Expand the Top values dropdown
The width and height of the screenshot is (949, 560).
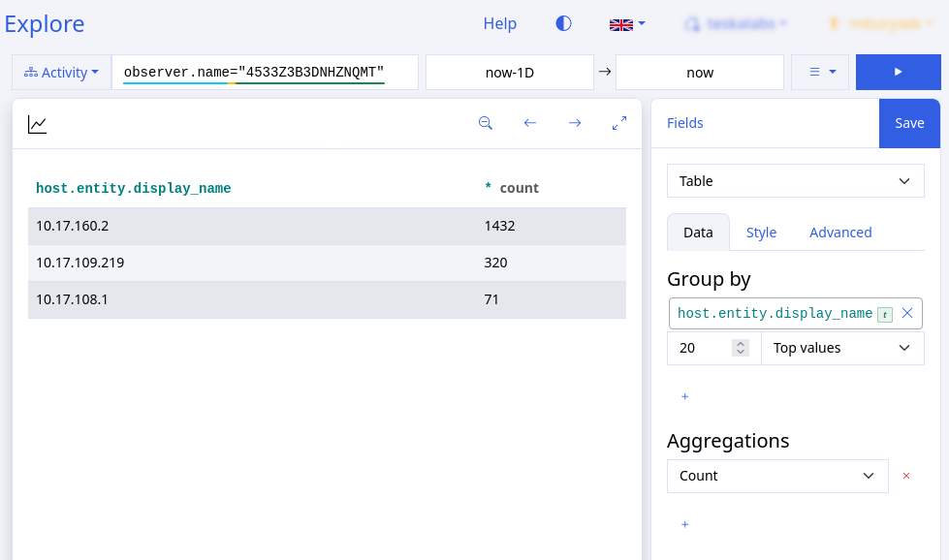[842, 348]
